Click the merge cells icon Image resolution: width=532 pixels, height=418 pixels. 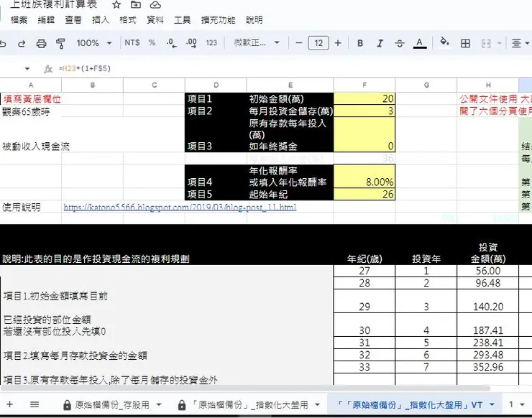(486, 43)
